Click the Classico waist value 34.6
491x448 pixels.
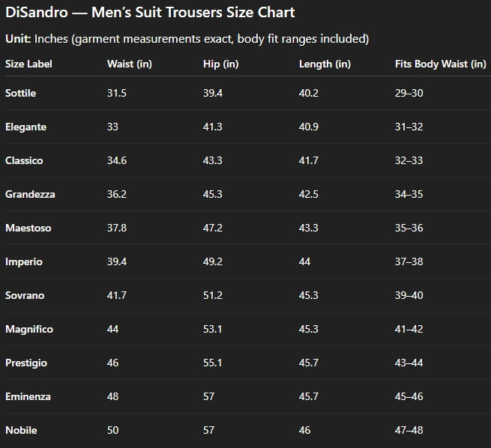(117, 160)
